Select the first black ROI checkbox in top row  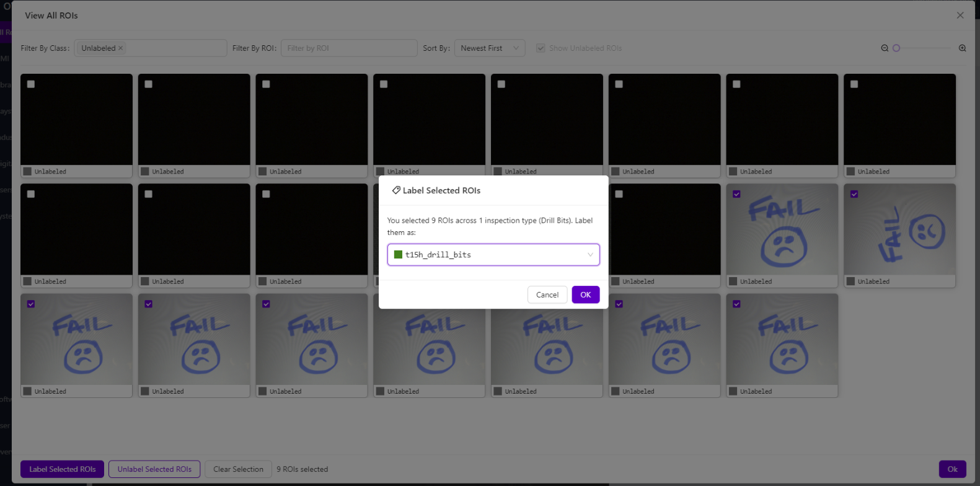(31, 84)
